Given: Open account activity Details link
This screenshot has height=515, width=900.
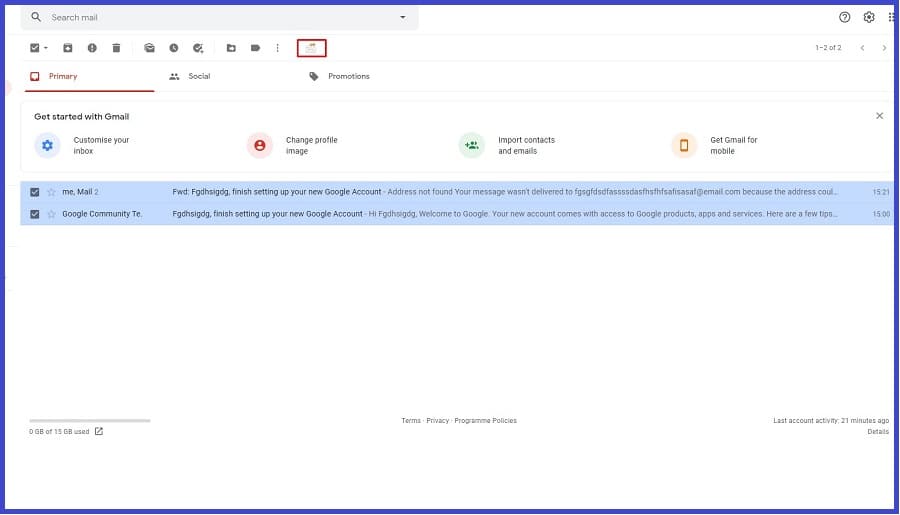Looking at the screenshot, I should [x=878, y=432].
